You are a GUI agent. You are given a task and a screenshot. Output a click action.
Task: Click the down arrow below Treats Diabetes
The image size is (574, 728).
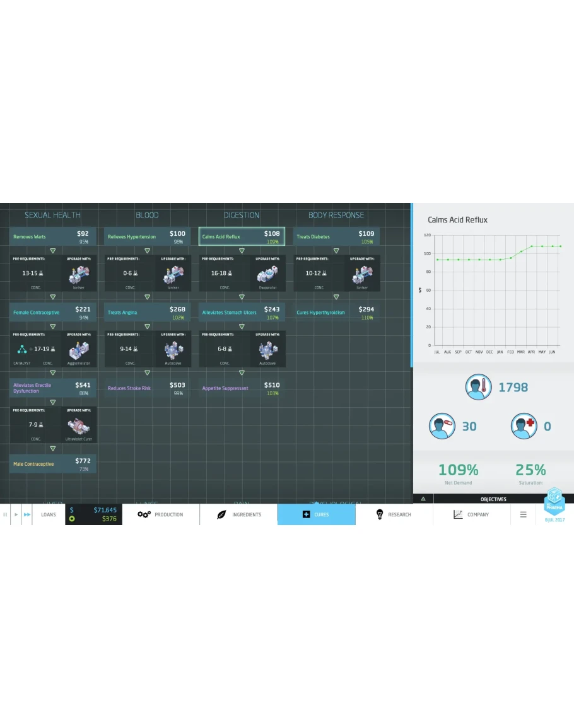pos(336,251)
